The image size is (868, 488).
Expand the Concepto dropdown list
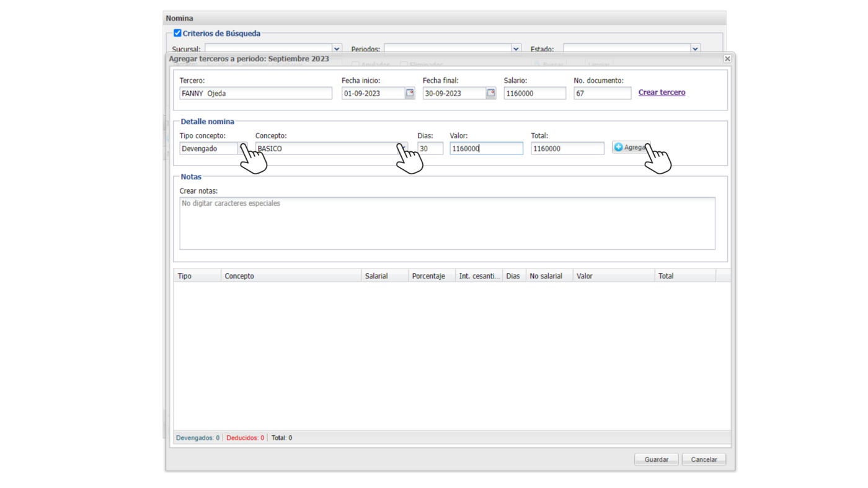click(x=402, y=148)
